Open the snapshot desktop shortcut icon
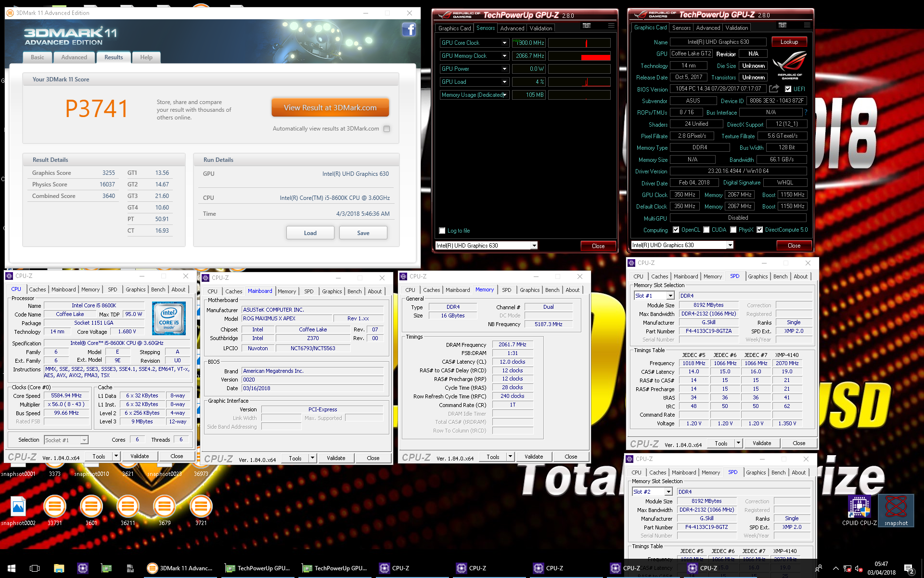Screen dimensions: 924x578 pyautogui.click(x=896, y=511)
